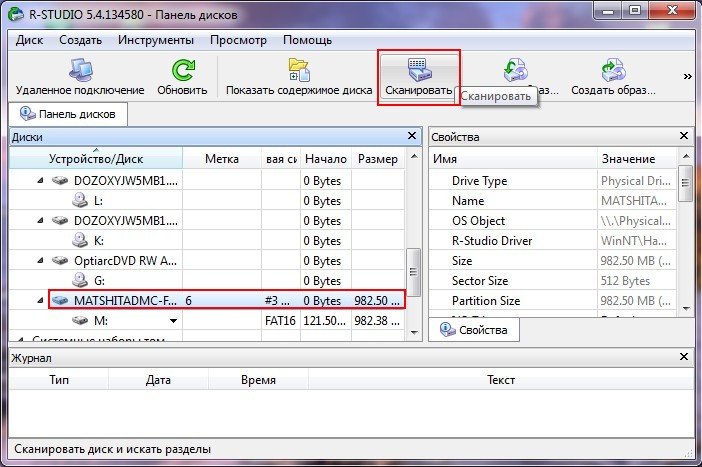The width and height of the screenshot is (702, 467).
Task: Open the Просмотр menu
Action: click(x=238, y=40)
